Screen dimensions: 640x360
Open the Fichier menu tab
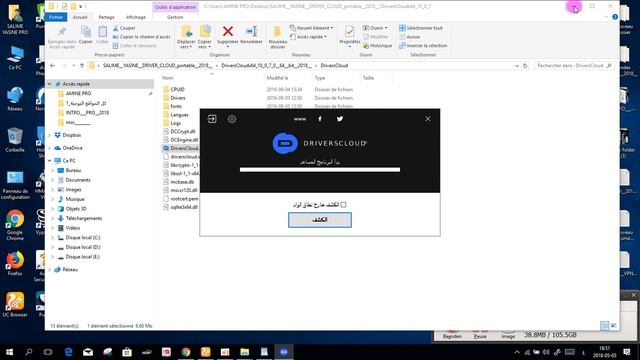pyautogui.click(x=56, y=17)
